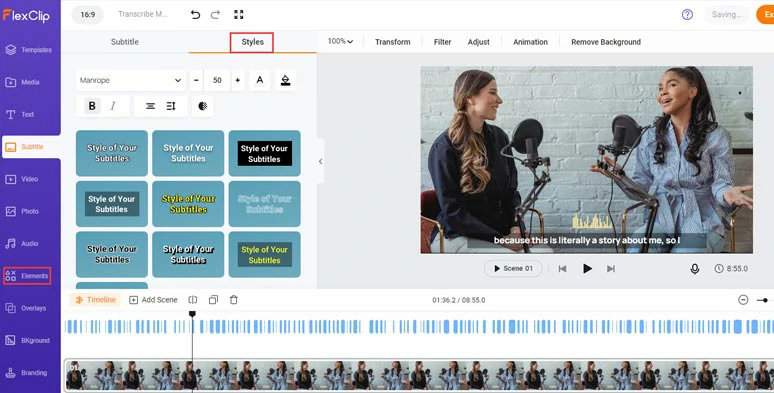Image resolution: width=774 pixels, height=393 pixels.
Task: Click Remove Background
Action: 606,42
